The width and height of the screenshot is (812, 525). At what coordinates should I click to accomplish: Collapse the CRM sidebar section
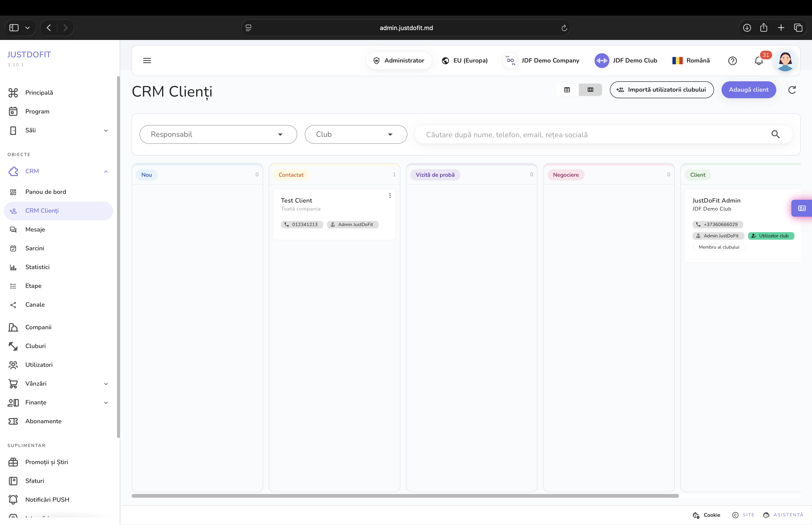(106, 172)
